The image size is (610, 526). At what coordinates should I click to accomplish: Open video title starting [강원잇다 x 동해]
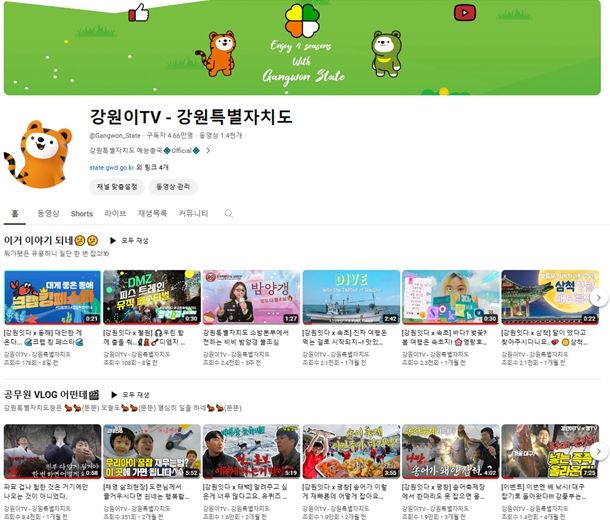(44, 337)
